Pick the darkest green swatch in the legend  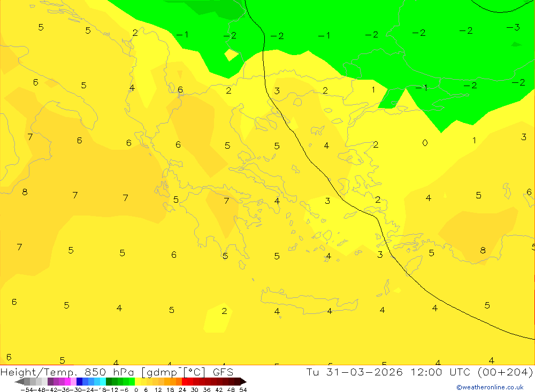coord(109,381)
